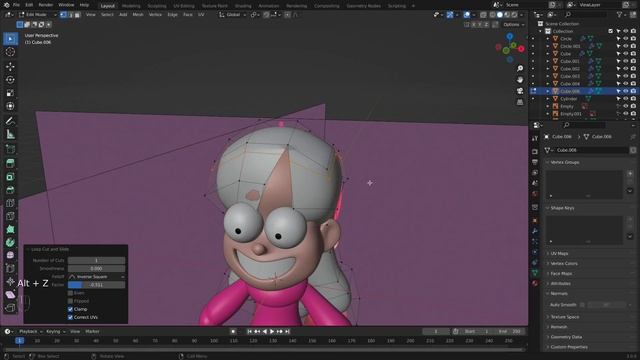Open the Render menu
Screen dimensions: 640x360
point(46,5)
